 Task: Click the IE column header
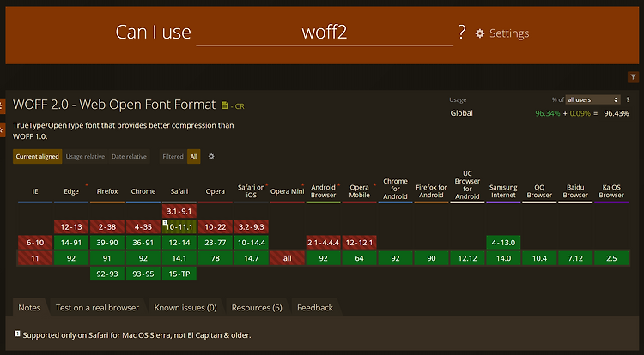click(x=35, y=191)
